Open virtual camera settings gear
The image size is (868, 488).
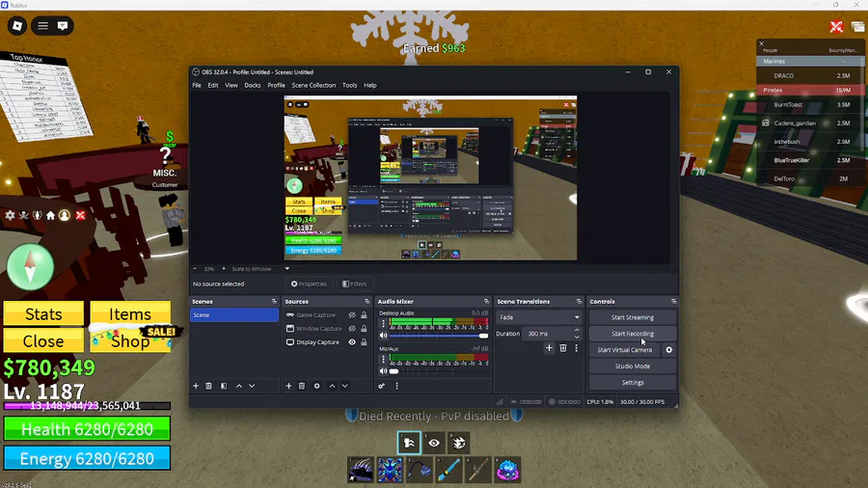click(x=668, y=350)
